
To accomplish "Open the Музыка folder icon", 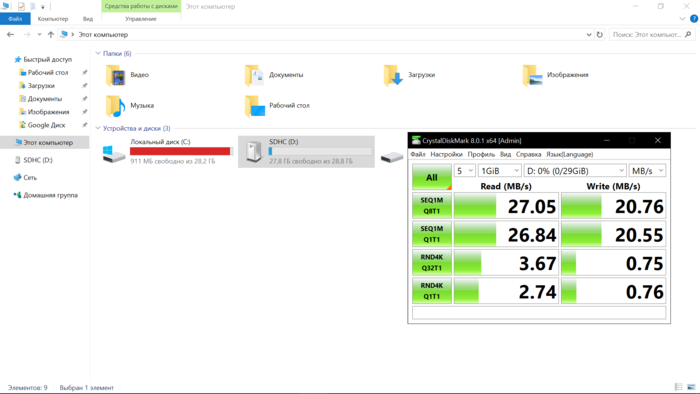I will point(115,106).
